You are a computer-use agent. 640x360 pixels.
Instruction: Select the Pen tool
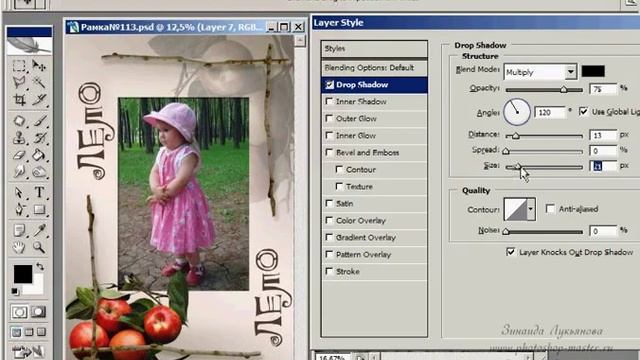pos(19,209)
